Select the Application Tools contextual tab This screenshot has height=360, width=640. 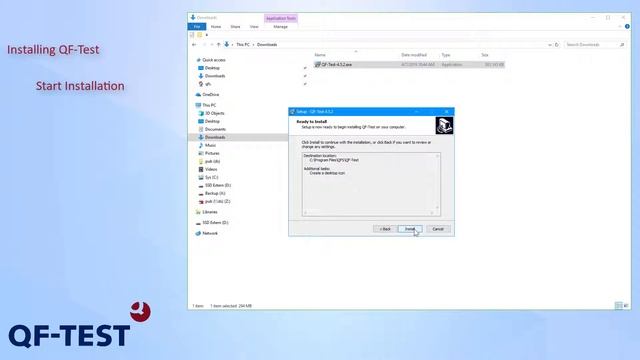coord(281,18)
